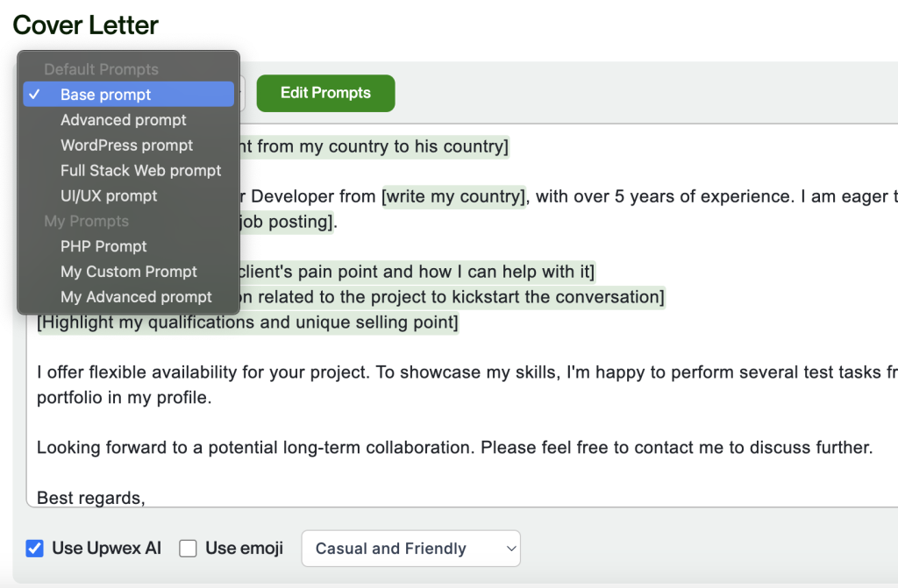
Task: Select PHP Prompt under My Prompts
Action: pos(103,247)
